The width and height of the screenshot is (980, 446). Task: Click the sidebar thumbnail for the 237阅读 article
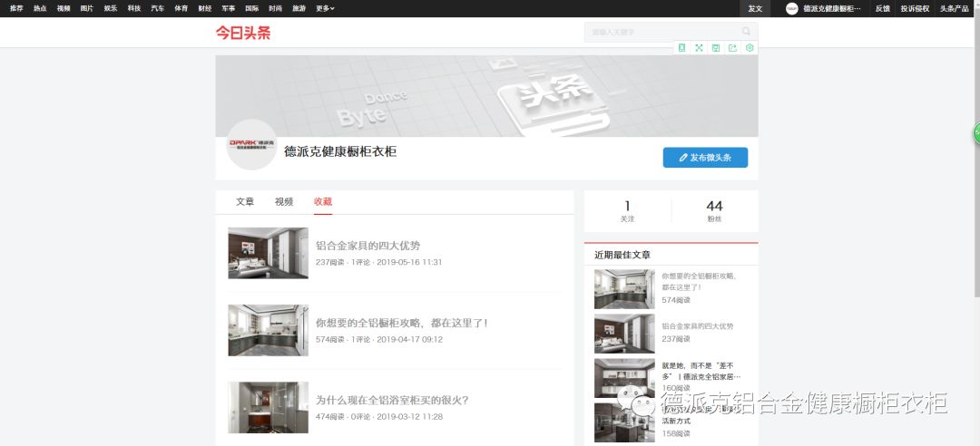624,334
